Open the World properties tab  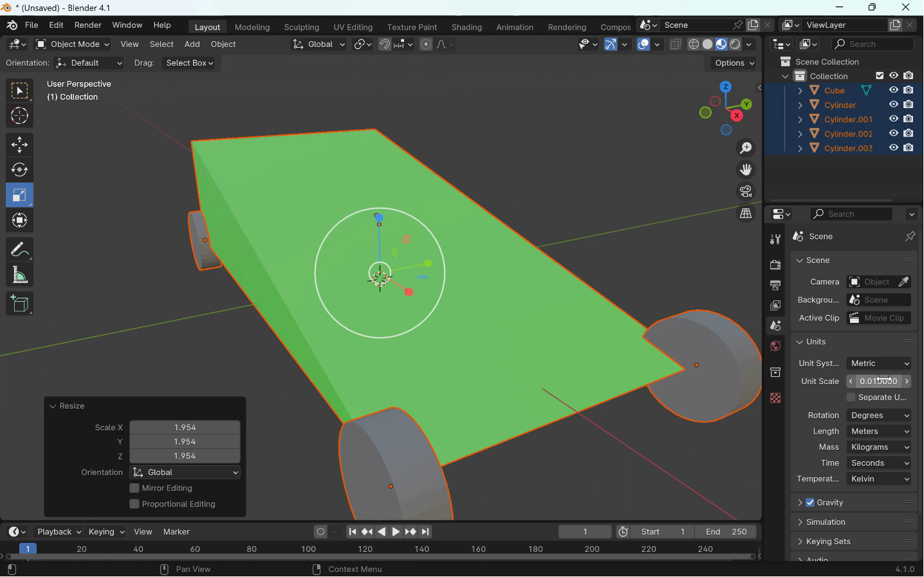click(775, 347)
